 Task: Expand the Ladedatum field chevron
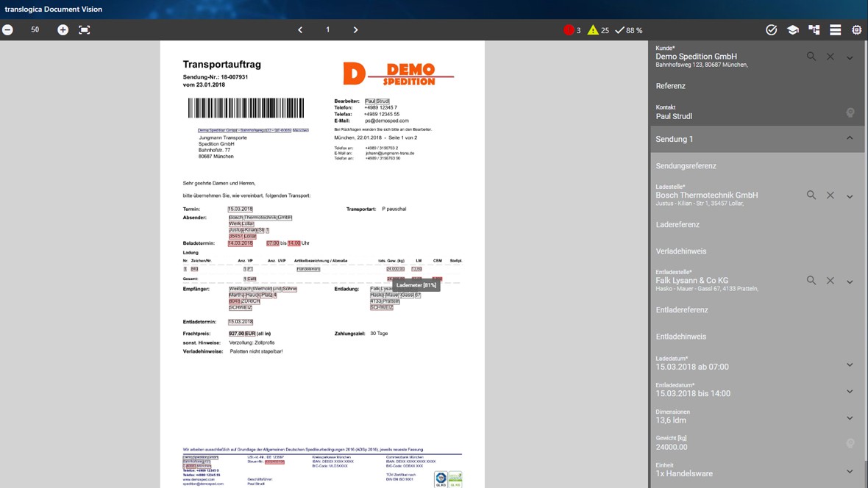point(850,365)
